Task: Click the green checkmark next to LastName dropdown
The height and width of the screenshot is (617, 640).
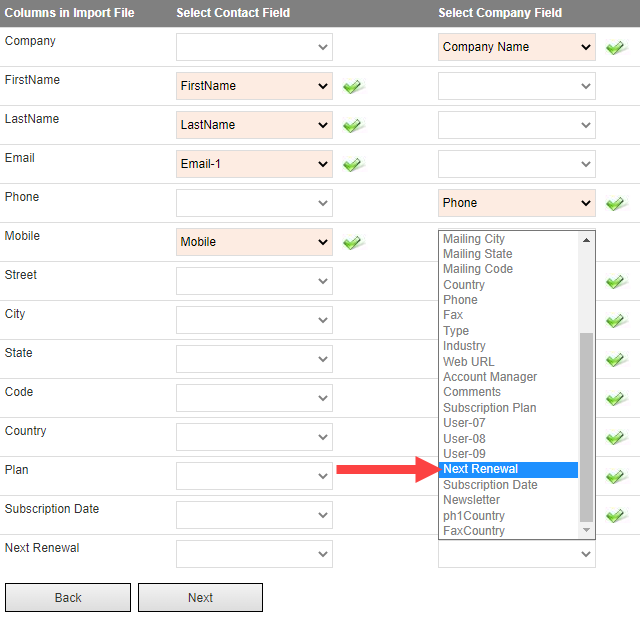Action: [352, 125]
